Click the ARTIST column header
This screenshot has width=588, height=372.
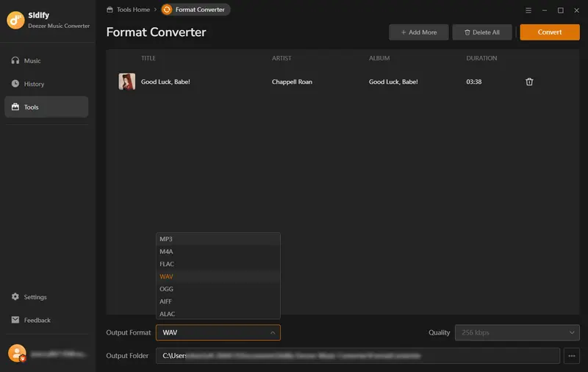coord(282,58)
